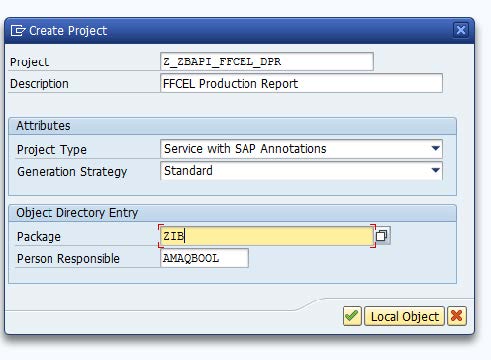The image size is (491, 360).
Task: Click the Local Object button
Action: coord(404,316)
